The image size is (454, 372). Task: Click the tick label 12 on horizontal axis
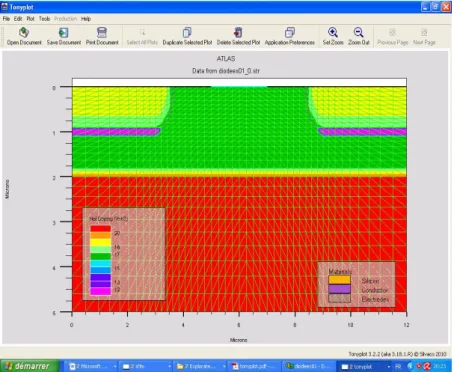tap(406, 325)
